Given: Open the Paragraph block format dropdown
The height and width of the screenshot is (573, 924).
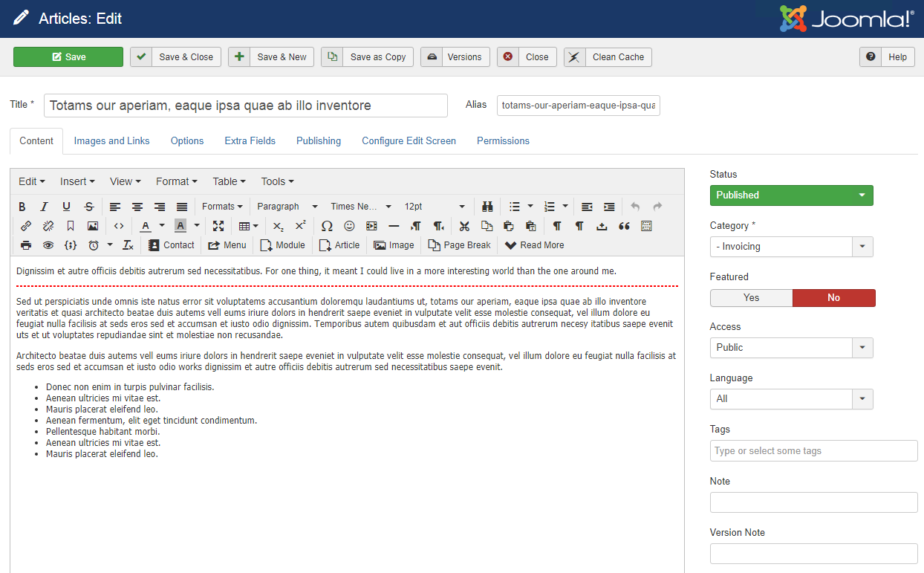Looking at the screenshot, I should [x=287, y=207].
